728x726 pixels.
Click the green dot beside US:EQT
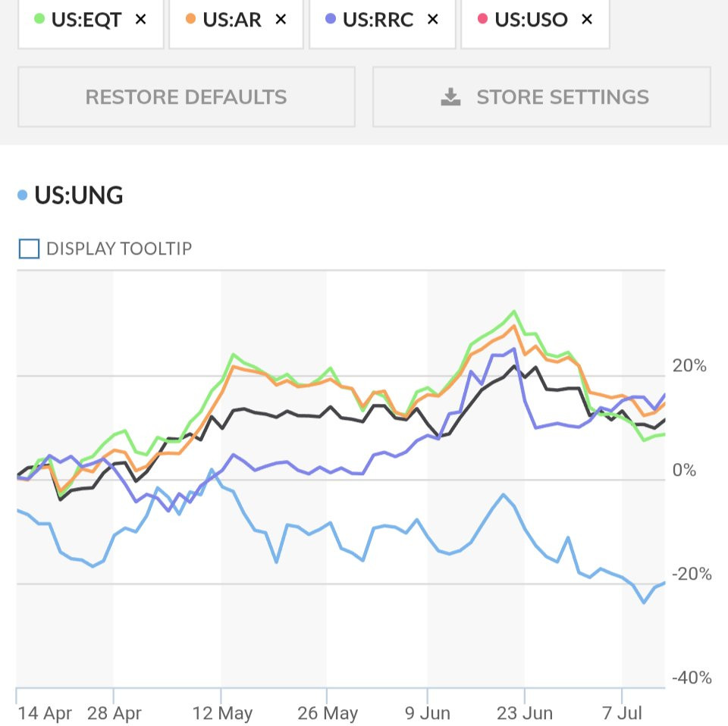click(x=40, y=20)
